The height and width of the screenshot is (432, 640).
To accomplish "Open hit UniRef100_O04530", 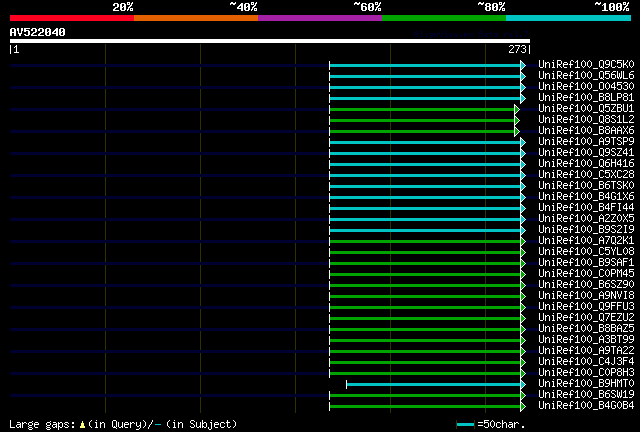I will click(586, 87).
